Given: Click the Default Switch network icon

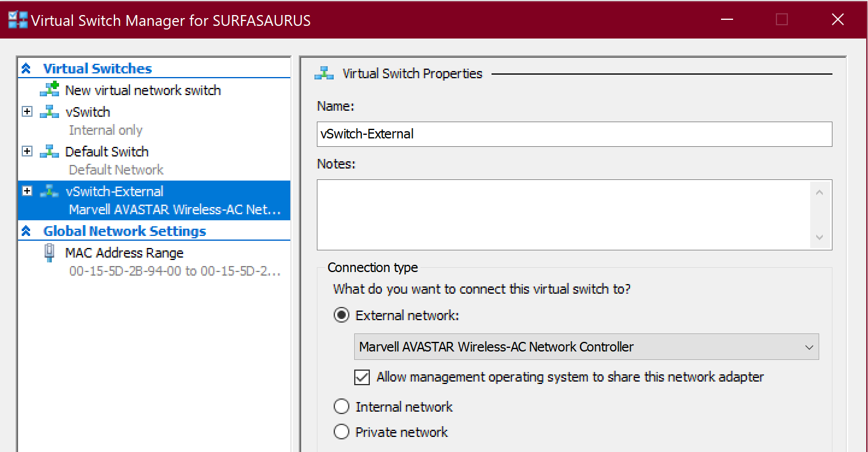Looking at the screenshot, I should tap(49, 152).
